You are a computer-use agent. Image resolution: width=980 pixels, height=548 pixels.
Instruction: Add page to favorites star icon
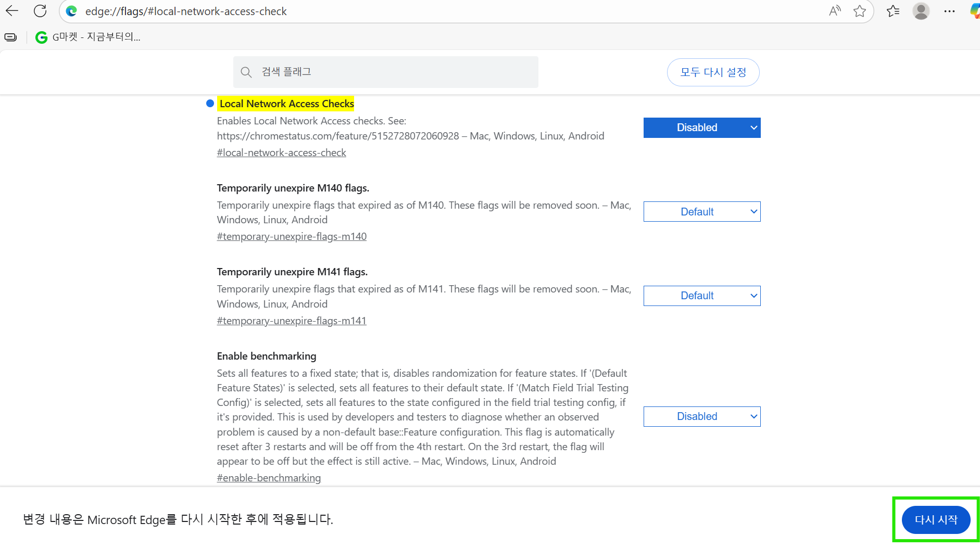[x=860, y=11]
